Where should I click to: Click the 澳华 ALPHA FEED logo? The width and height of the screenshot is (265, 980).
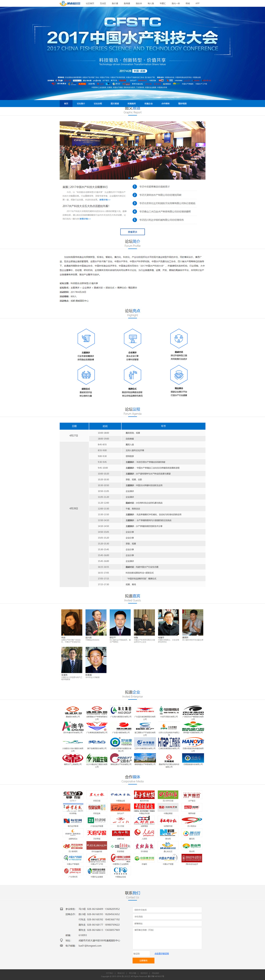pyautogui.click(x=73, y=726)
